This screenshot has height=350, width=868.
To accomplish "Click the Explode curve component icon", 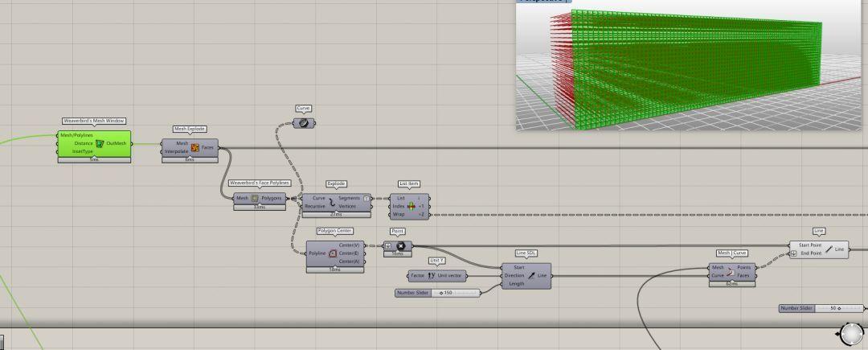I will tap(332, 202).
